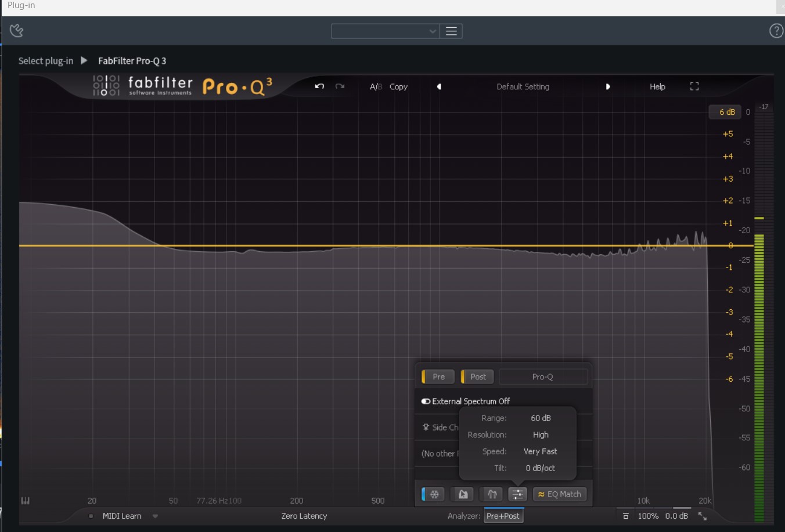This screenshot has width=785, height=532.
Task: Undo the last change in Pro-Q 3
Action: click(319, 86)
